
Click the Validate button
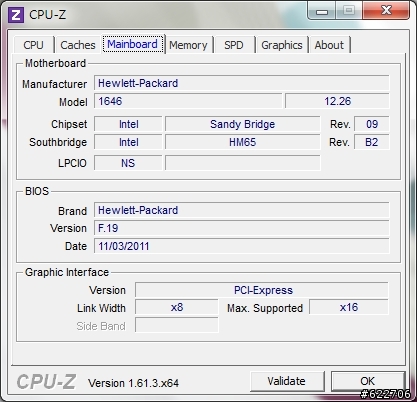[287, 381]
